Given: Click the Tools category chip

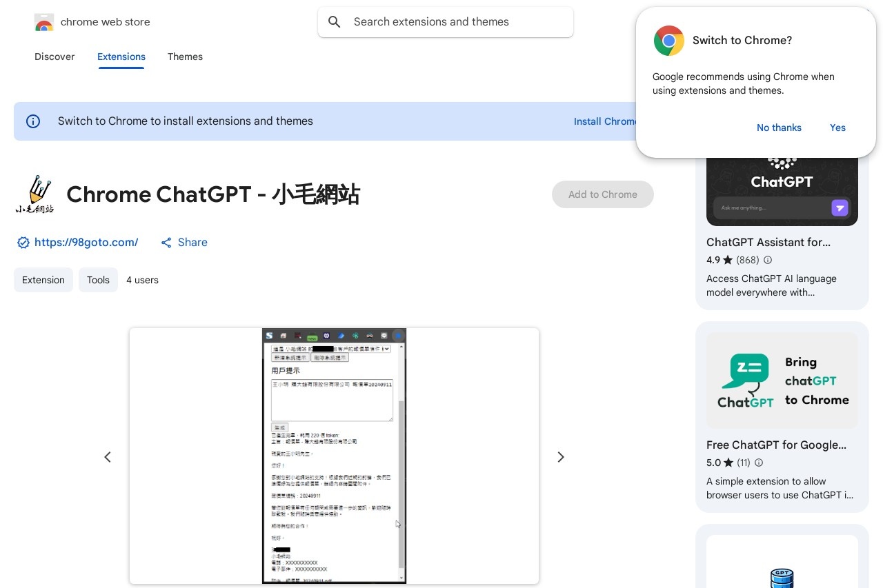Looking at the screenshot, I should click(x=98, y=280).
